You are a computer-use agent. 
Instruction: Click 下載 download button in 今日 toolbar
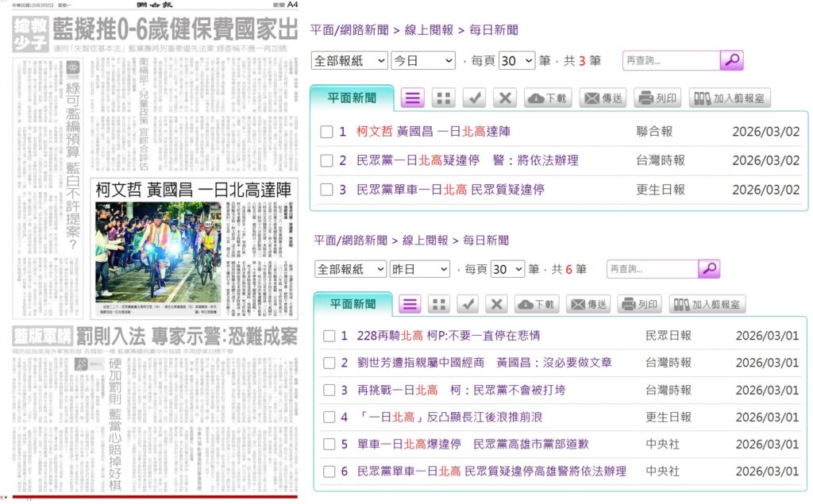(547, 98)
